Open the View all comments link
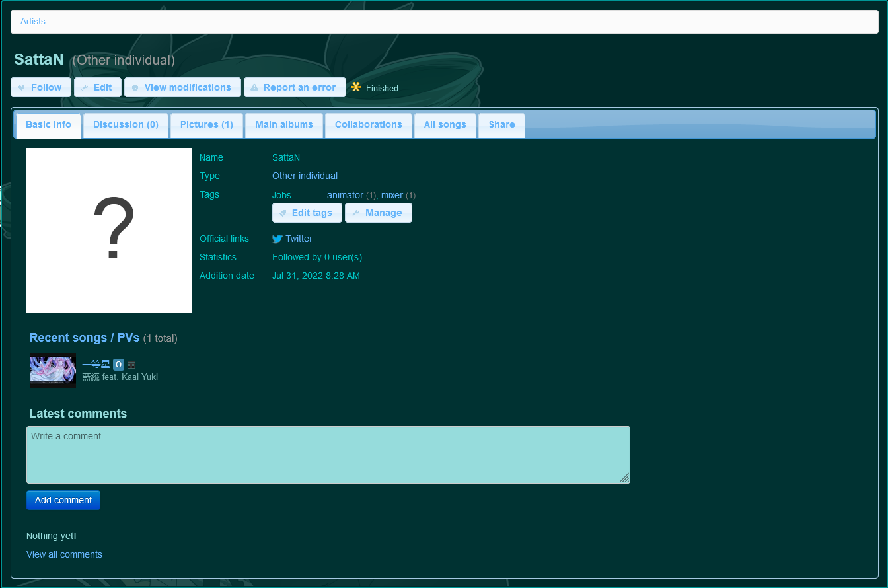888x588 pixels. click(64, 554)
